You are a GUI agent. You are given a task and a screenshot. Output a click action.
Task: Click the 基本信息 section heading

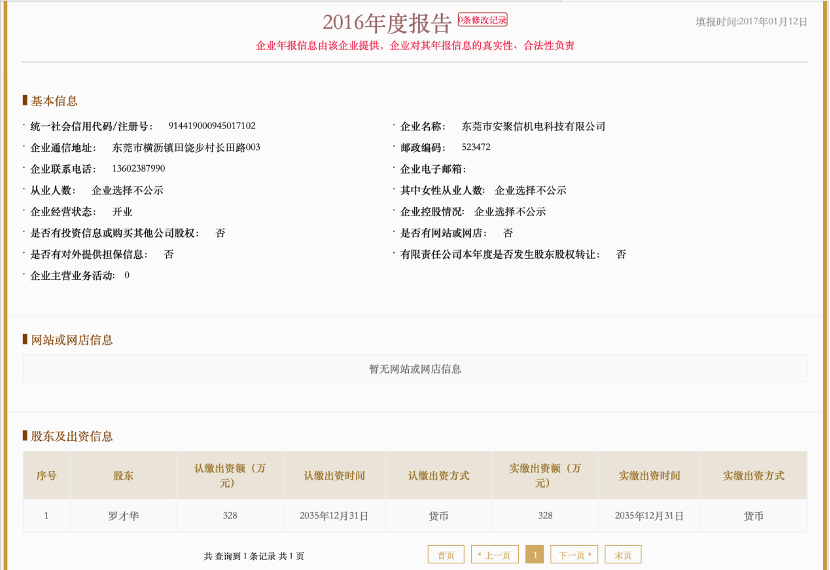pos(53,101)
